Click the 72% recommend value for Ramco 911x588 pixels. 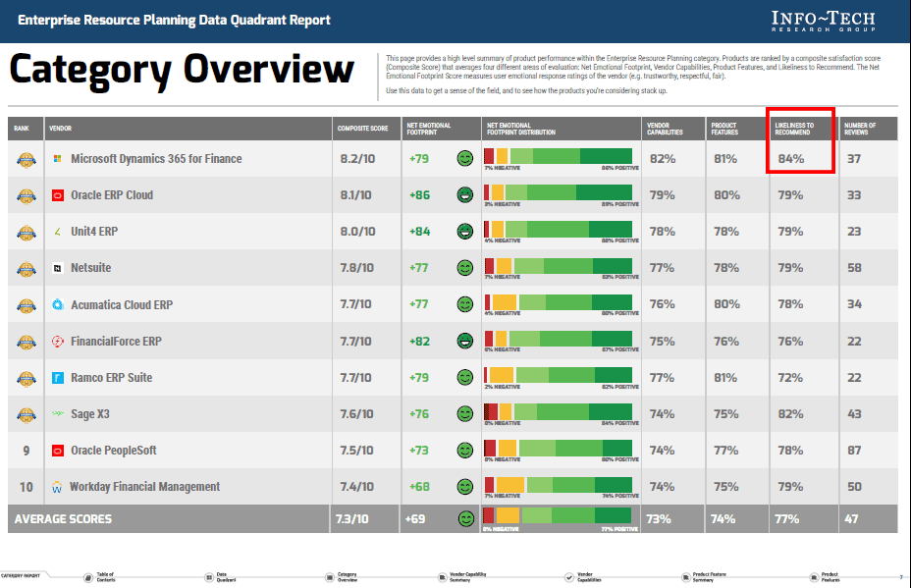pos(790,378)
